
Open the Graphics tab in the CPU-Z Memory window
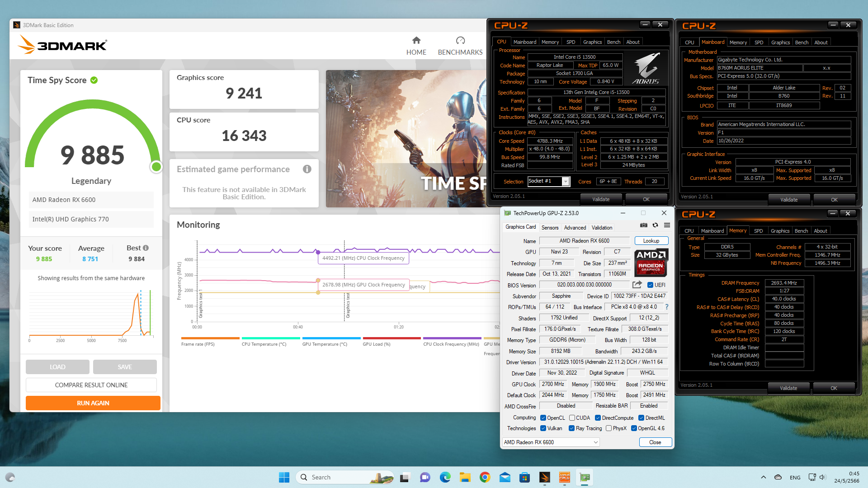click(x=780, y=231)
